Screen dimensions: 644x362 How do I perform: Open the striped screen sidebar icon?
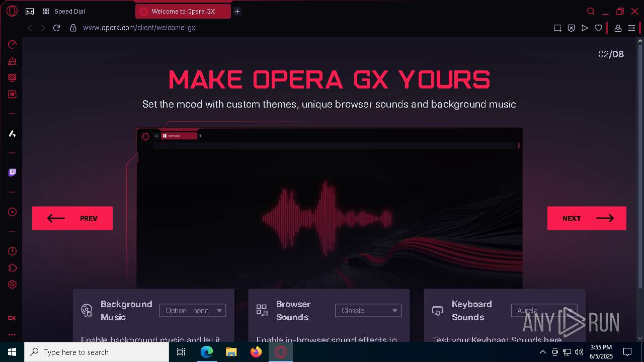point(12,78)
